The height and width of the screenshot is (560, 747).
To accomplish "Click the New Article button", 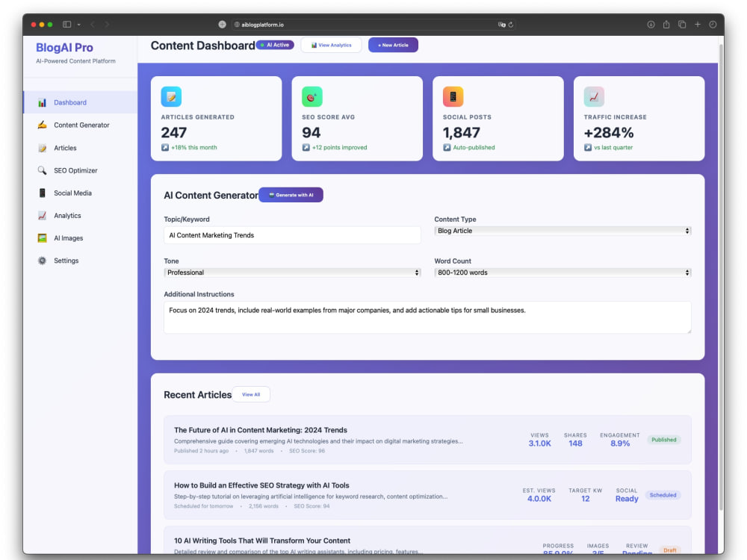I will pyautogui.click(x=393, y=46).
